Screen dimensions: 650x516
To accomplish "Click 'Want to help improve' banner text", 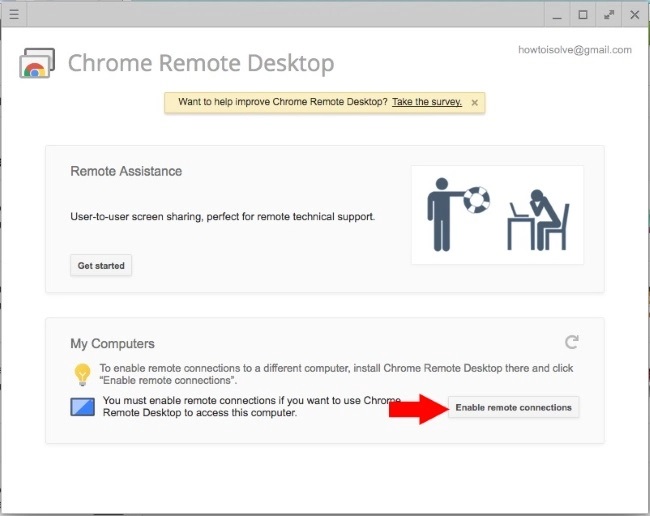I will [x=283, y=102].
